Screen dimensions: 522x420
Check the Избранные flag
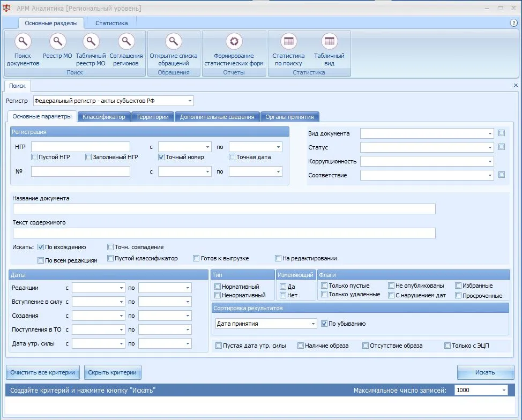pos(458,286)
